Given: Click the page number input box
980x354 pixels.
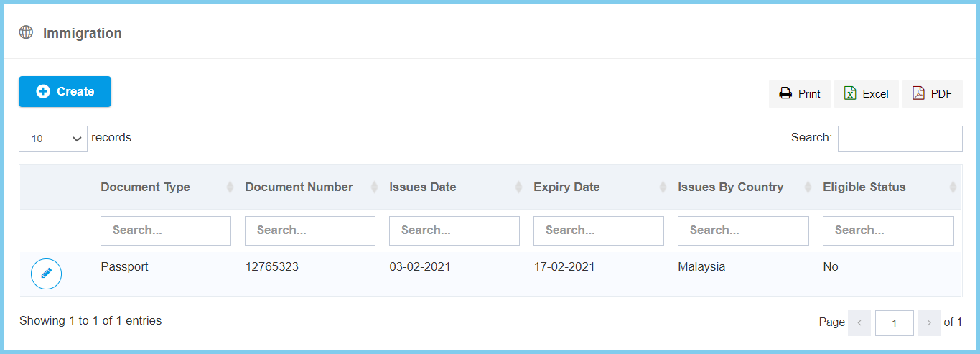Looking at the screenshot, I should pyautogui.click(x=894, y=323).
